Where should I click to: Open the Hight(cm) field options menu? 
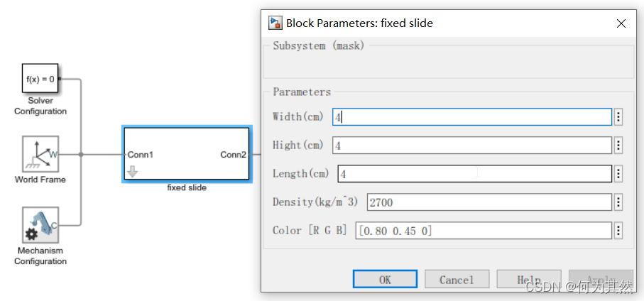pos(618,146)
